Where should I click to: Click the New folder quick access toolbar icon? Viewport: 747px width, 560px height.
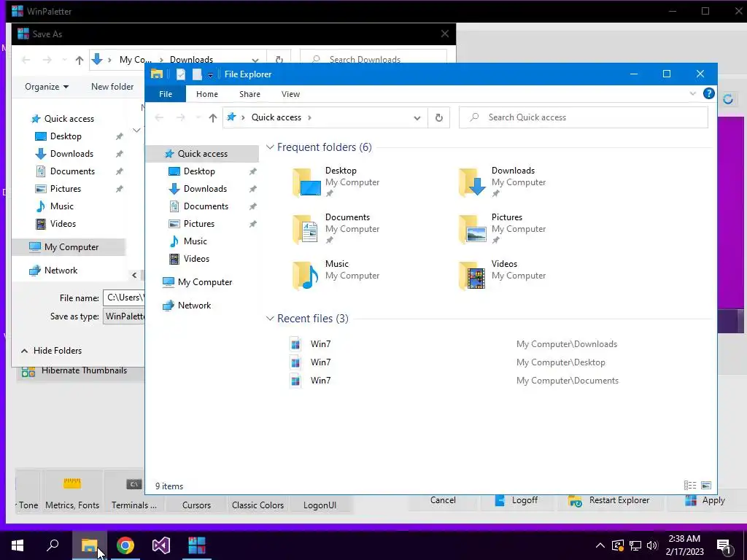coord(197,74)
